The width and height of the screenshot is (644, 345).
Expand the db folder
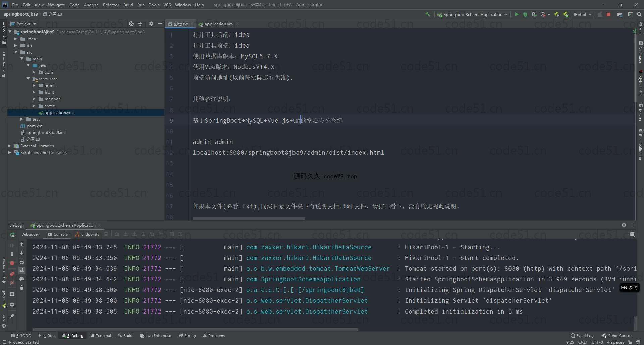point(15,45)
